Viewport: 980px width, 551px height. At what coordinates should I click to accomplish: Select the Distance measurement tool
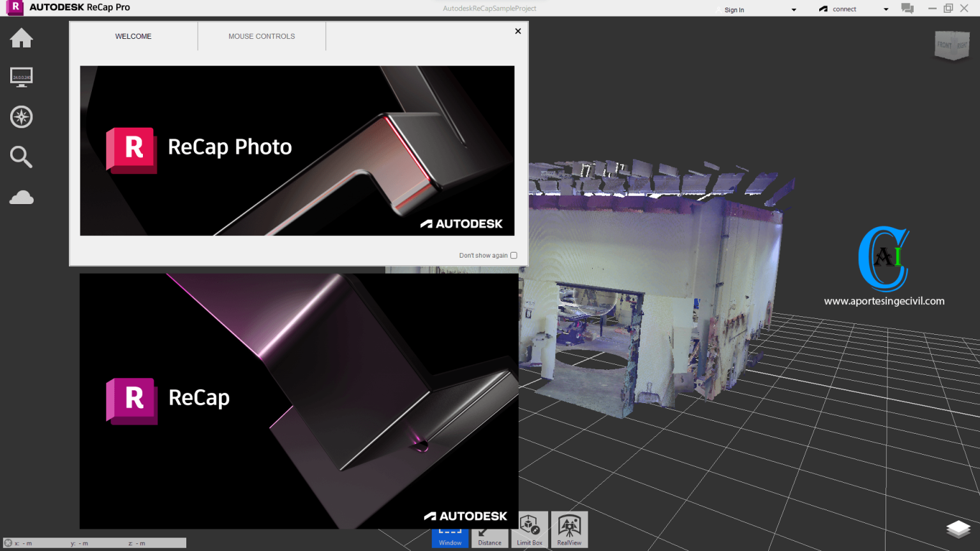[489, 529]
